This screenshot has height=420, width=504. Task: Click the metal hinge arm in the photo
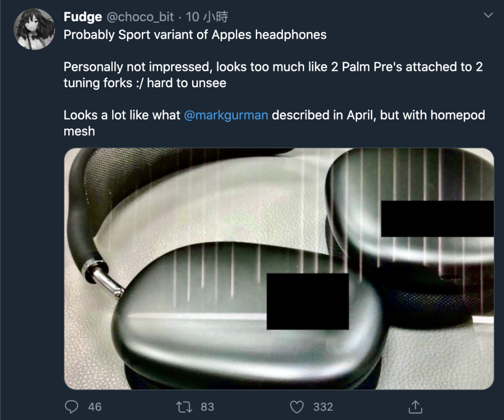tap(103, 278)
